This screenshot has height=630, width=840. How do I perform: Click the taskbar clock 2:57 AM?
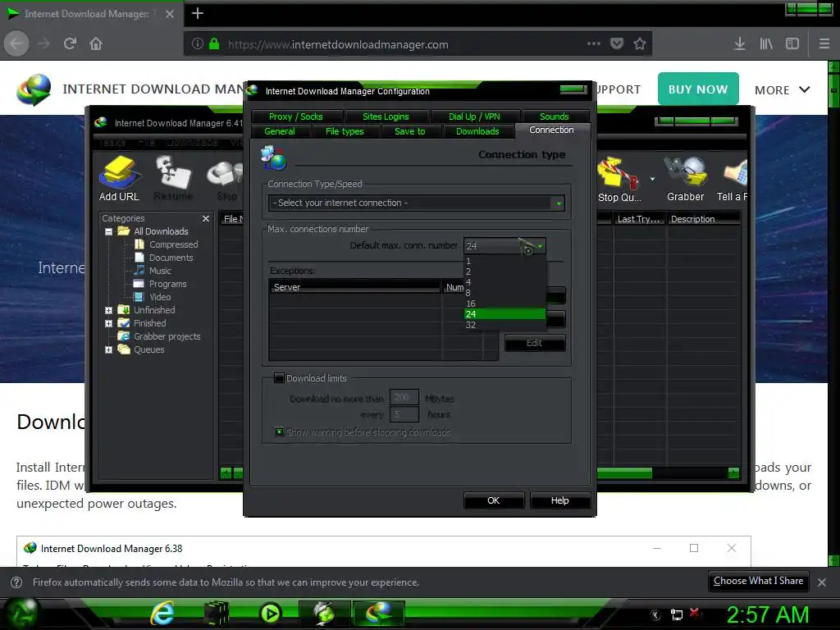(767, 614)
